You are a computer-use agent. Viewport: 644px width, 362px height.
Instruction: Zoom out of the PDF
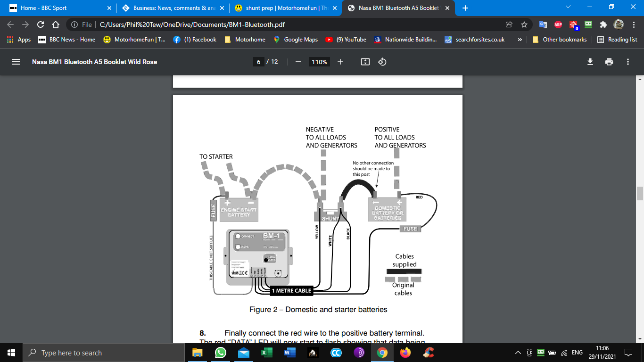pyautogui.click(x=298, y=62)
